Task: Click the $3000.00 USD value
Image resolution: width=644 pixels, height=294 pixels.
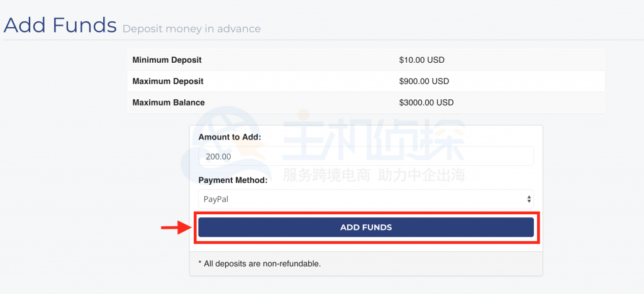Action: pos(426,102)
